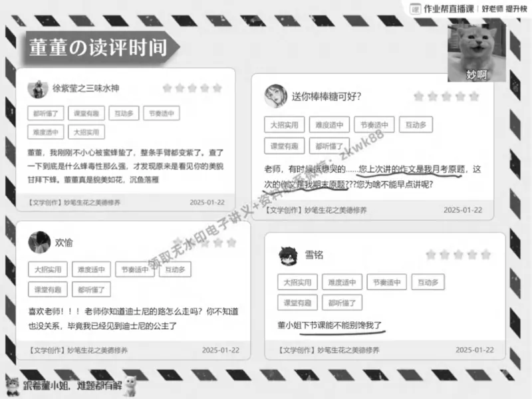Select 节奏适中 tag in 雪铭 card
532x399 pixels.
[387, 282]
